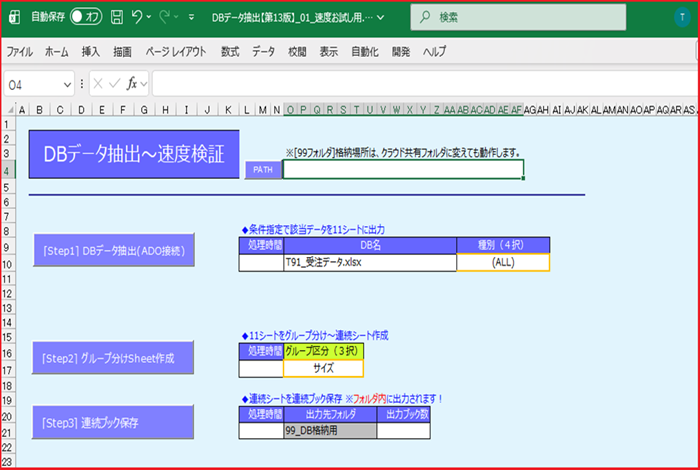Click the 出力ブック数 header cell
Image resolution: width=700 pixels, height=470 pixels.
tap(404, 414)
